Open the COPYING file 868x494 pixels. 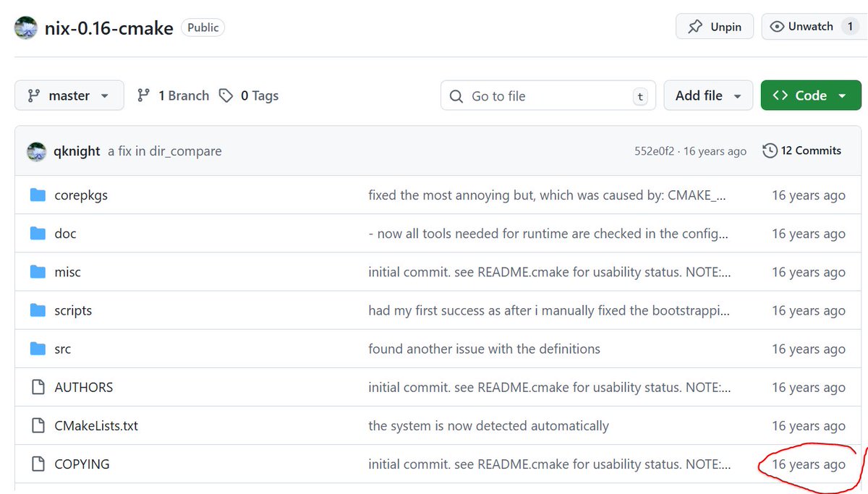pos(82,464)
